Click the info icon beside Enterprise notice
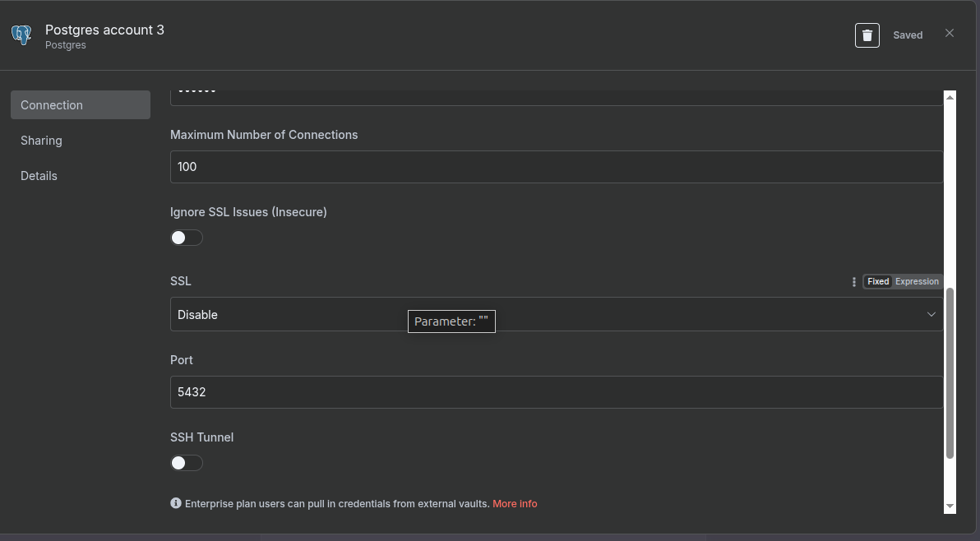This screenshot has height=541, width=980. [176, 503]
